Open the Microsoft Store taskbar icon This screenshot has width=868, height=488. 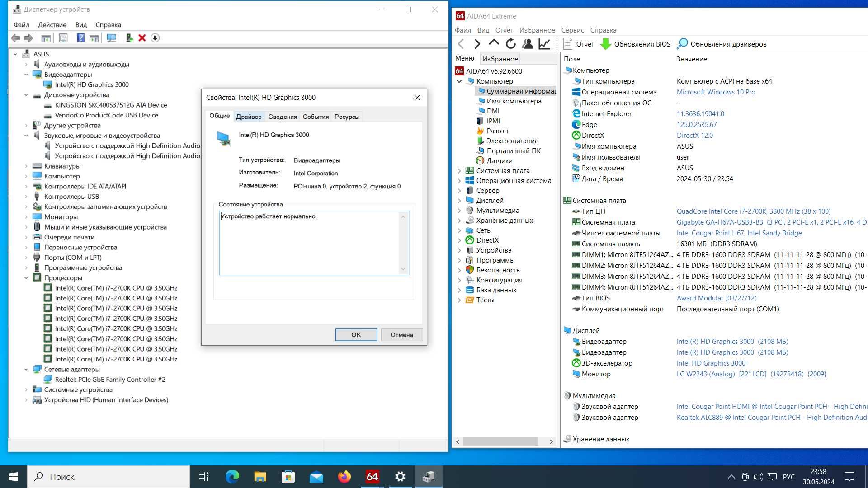coord(288,477)
